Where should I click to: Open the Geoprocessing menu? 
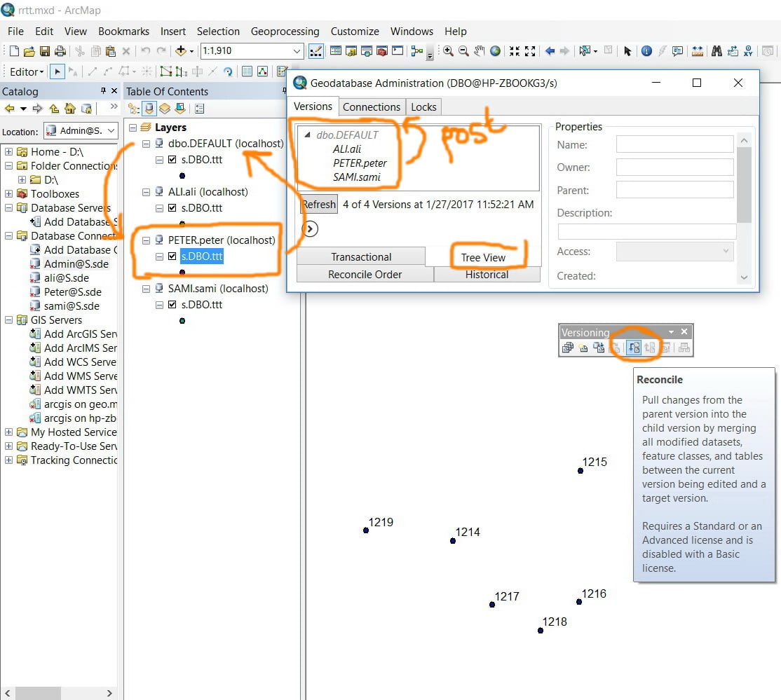tap(285, 32)
